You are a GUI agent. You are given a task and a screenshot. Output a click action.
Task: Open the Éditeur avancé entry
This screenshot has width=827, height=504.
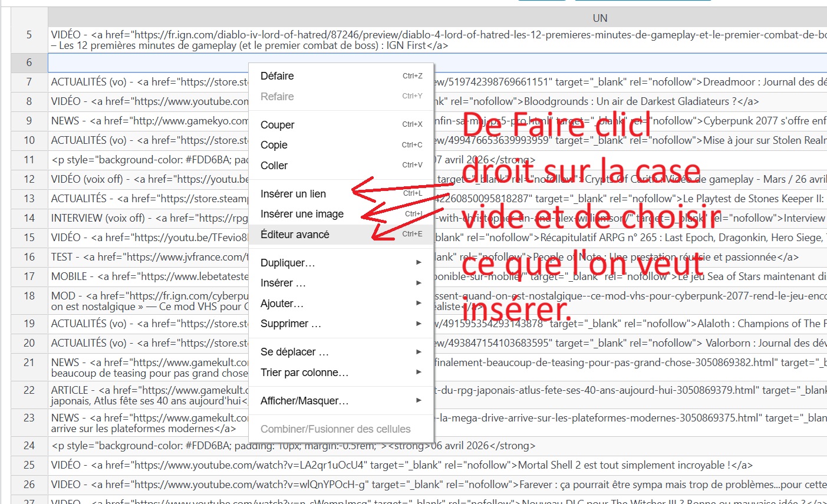[341, 235]
